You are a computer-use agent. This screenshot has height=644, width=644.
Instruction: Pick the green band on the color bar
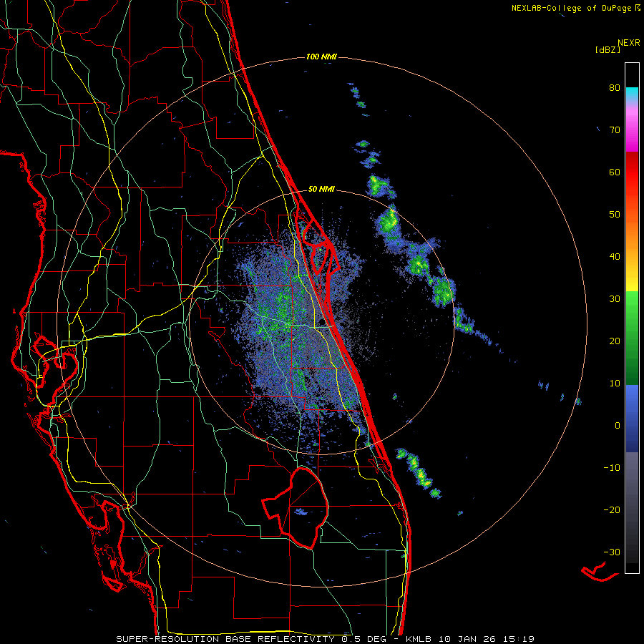[632, 339]
